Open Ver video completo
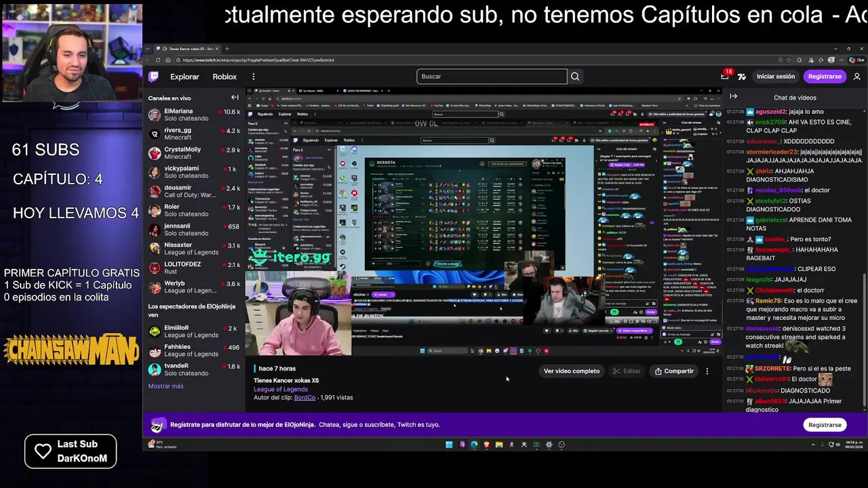The image size is (868, 488). [x=572, y=371]
